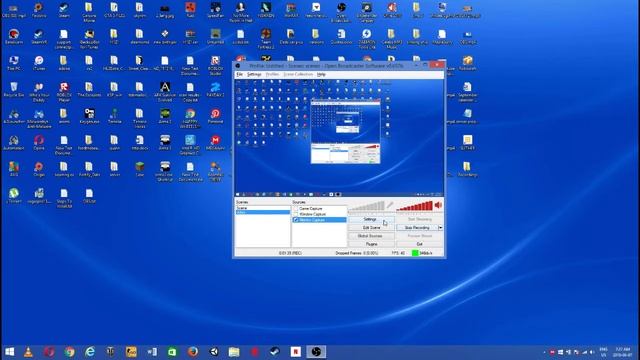Open Microsoft Word from the taskbar
This screenshot has width=640, height=360.
click(152, 351)
